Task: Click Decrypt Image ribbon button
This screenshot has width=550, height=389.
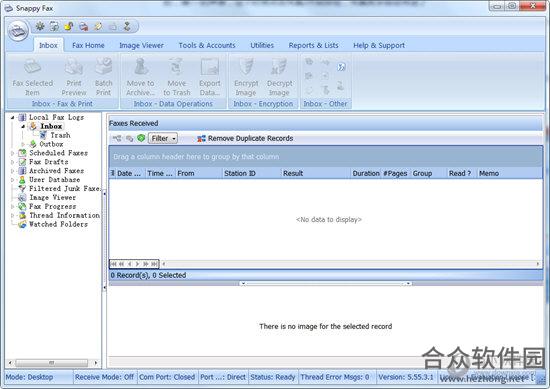Action: (x=279, y=77)
